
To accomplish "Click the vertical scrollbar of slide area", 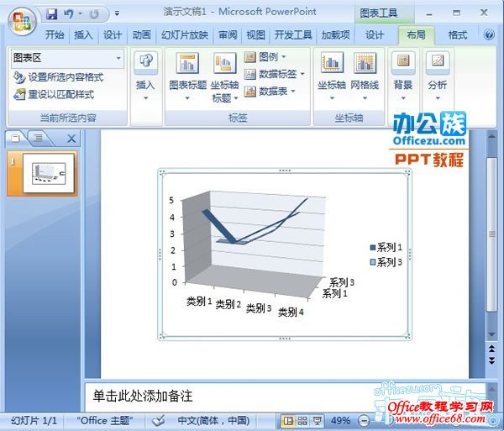I will tap(491, 234).
